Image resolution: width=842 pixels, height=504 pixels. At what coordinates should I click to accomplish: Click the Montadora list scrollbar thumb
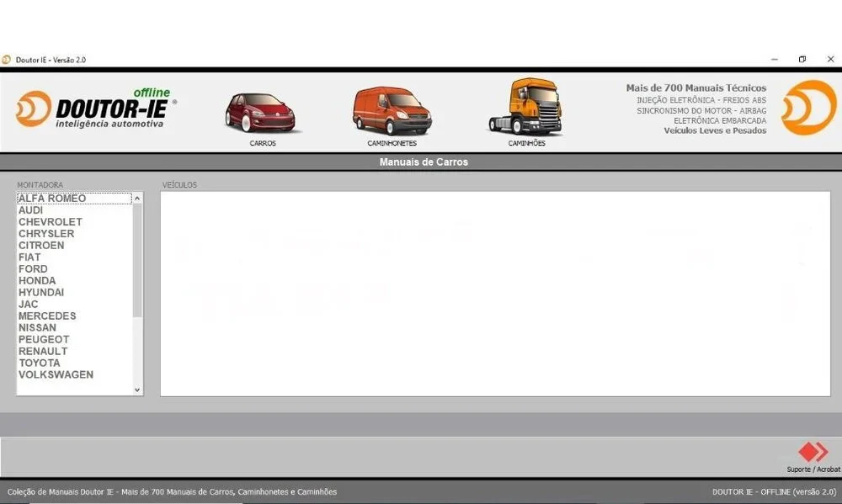pos(138,261)
